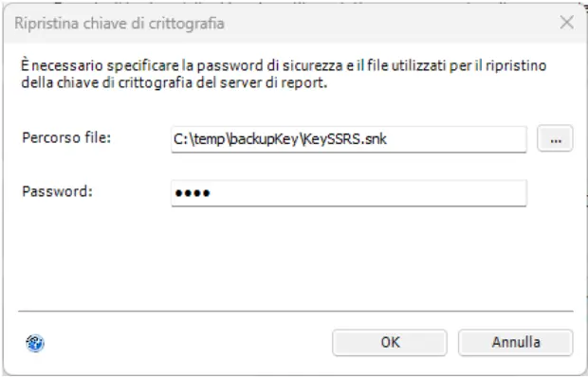This screenshot has height=377, width=588.
Task: Close the Ripristina chiave di crittografia dialog
Action: coord(566,23)
